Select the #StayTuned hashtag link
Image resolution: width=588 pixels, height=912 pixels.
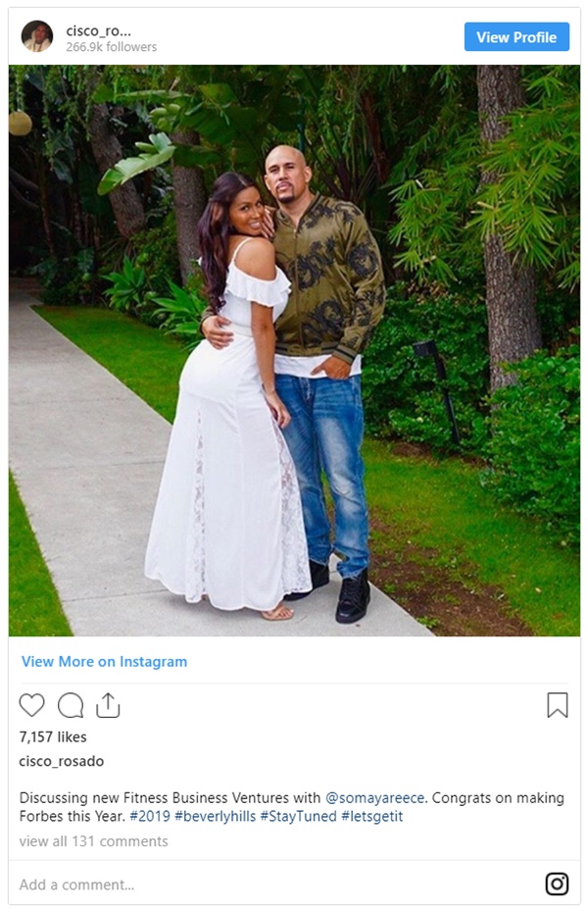pos(299,817)
